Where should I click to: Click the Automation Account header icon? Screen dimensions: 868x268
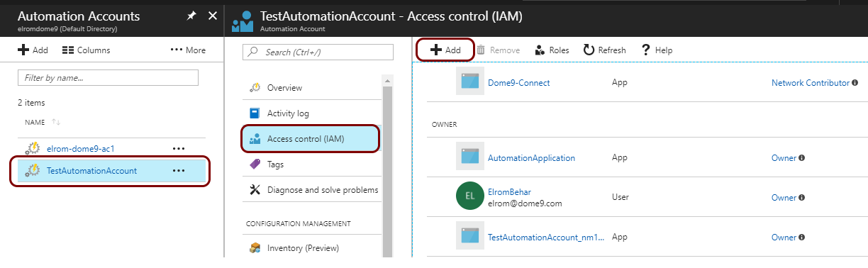(242, 21)
